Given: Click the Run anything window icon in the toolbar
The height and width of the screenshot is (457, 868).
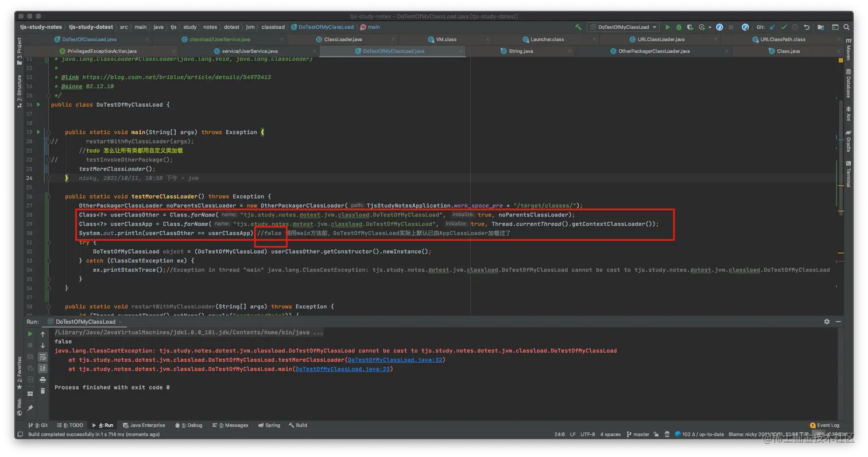Looking at the screenshot, I should pos(835,27).
